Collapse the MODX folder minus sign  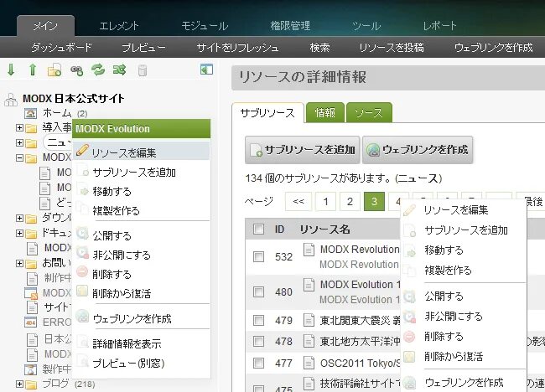pos(20,158)
